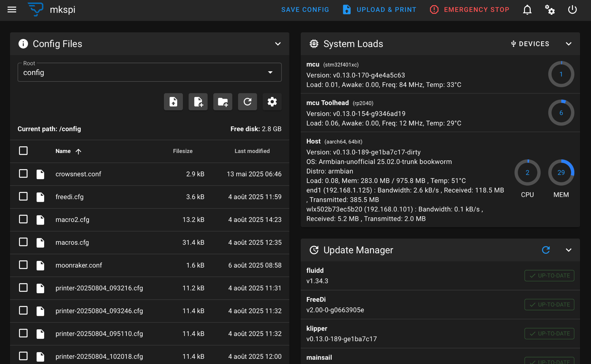591x364 pixels.
Task: Click the notifications bell icon
Action: [x=527, y=10]
